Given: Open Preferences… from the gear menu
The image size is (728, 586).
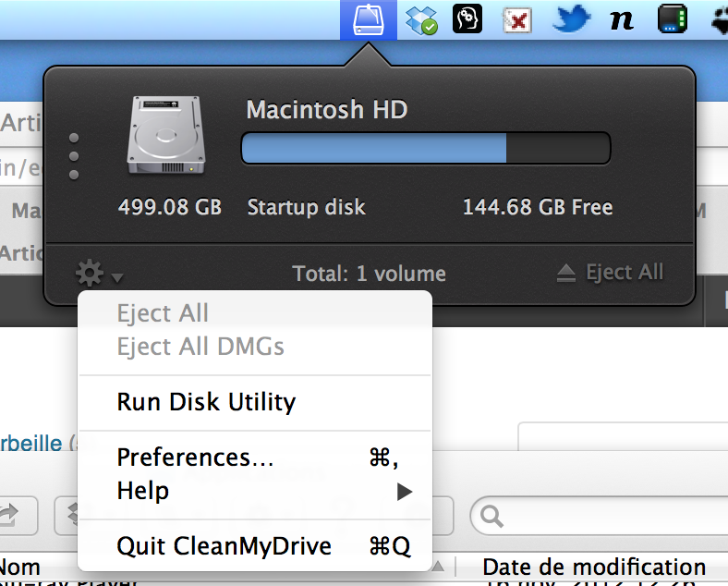Looking at the screenshot, I should [x=195, y=458].
